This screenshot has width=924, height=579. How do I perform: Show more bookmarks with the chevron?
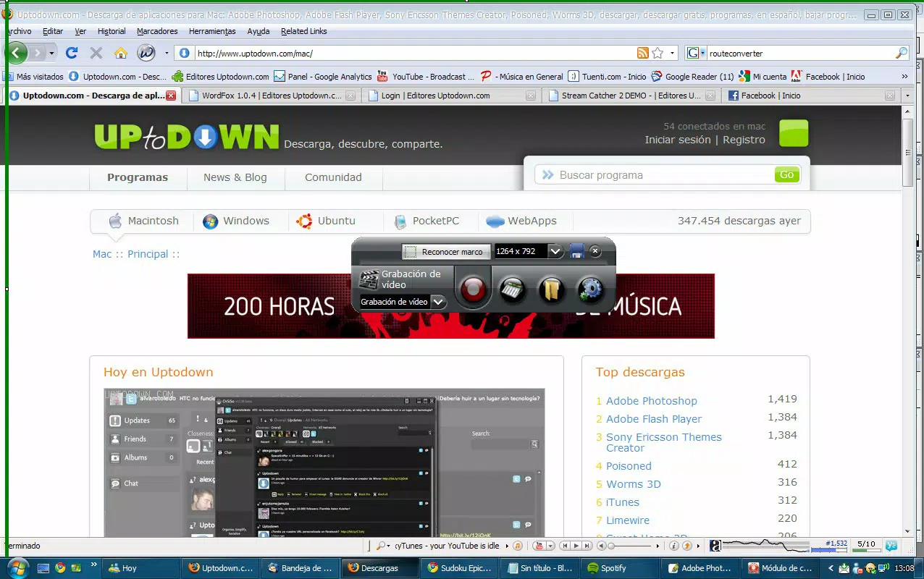click(x=904, y=76)
